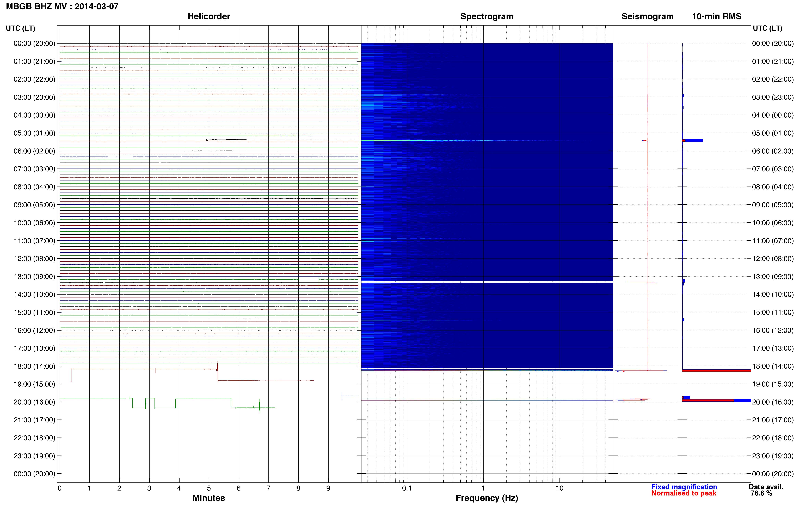The width and height of the screenshot is (812, 508).
Task: Click left time label '23:00 (19:00)'
Action: pos(34,456)
